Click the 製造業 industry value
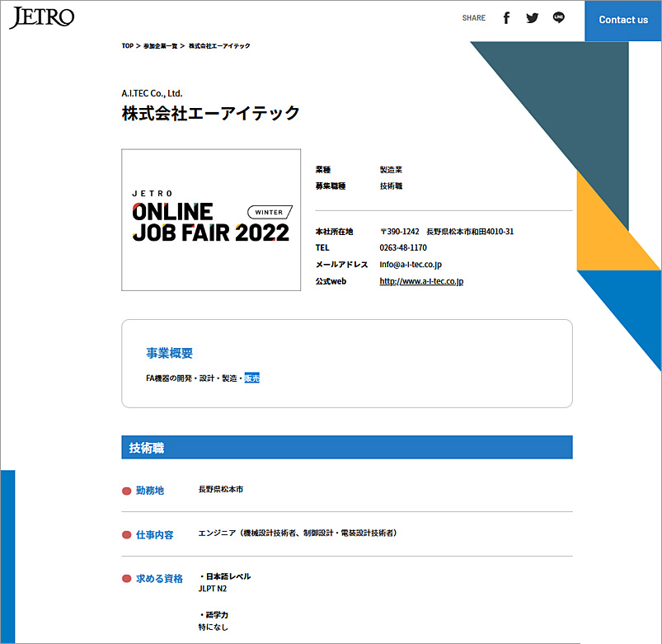Screen dimensions: 662x644 [391, 170]
